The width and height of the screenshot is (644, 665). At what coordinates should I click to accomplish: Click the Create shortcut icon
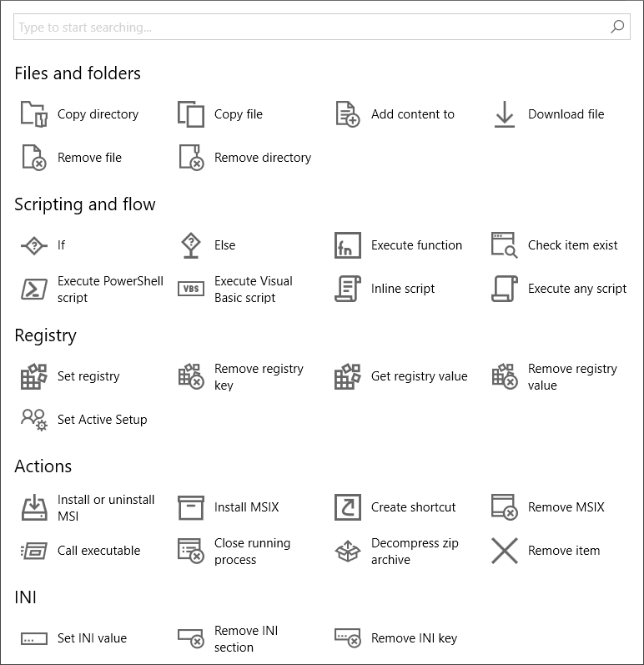coord(347,507)
